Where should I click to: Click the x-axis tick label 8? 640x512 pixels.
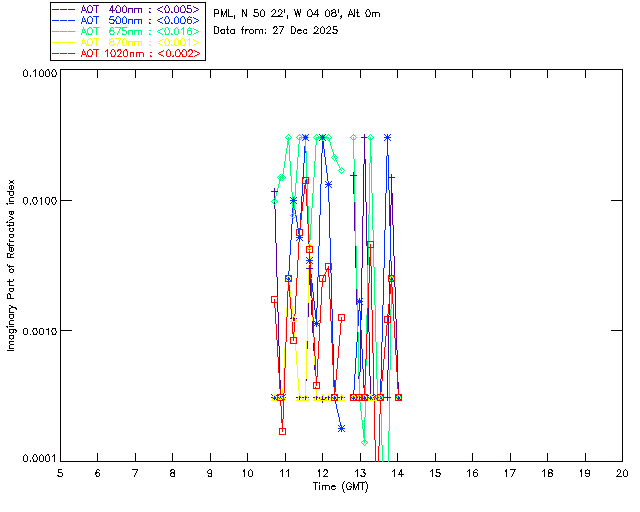click(173, 473)
